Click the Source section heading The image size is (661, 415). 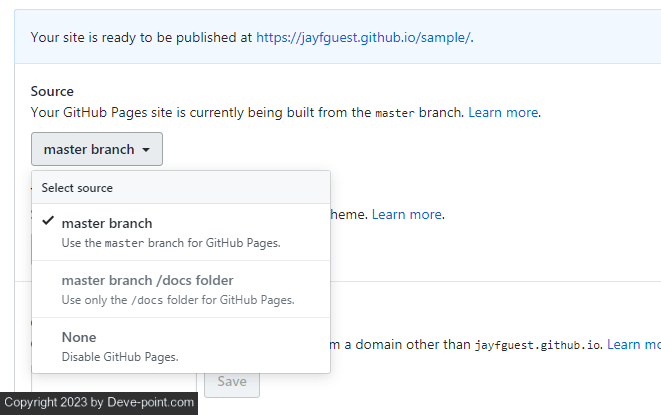click(52, 91)
